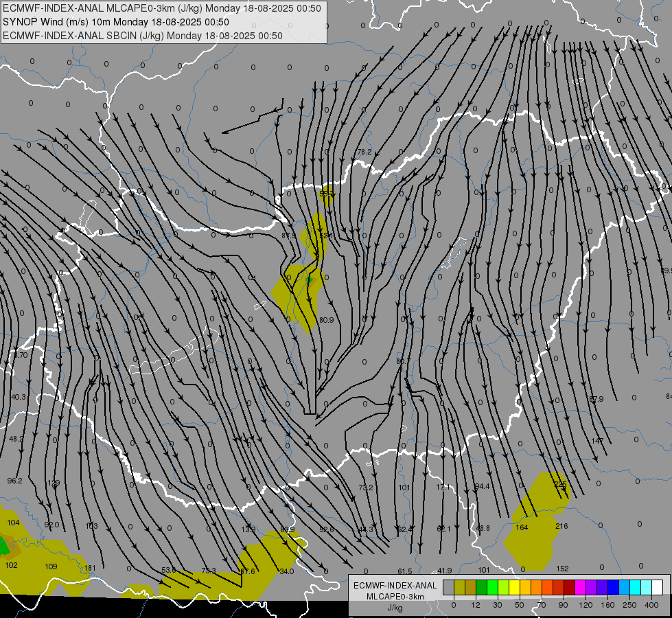The width and height of the screenshot is (672, 618).
Task: Click the map value 129
Action: [x=54, y=483]
